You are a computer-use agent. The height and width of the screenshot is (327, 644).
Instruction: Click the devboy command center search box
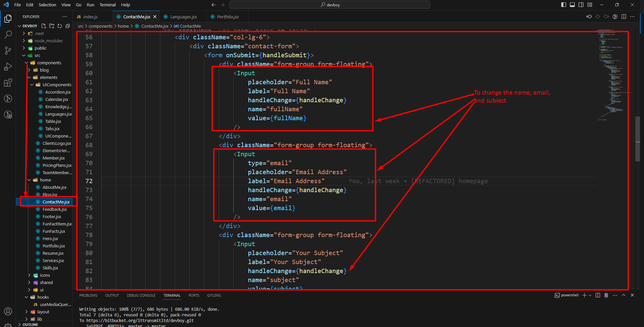(329, 5)
